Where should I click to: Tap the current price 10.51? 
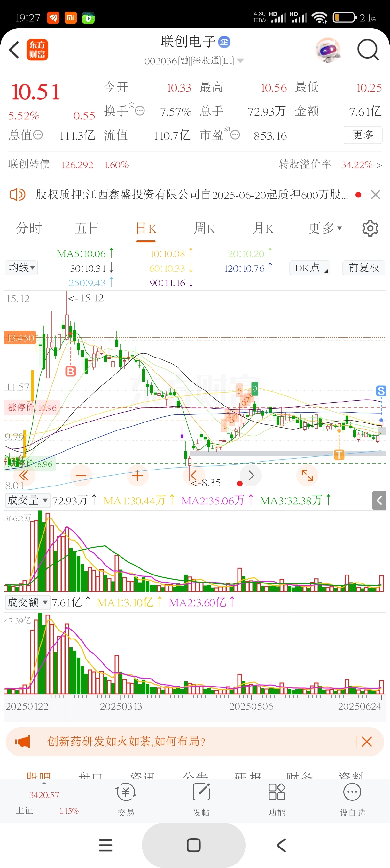[x=36, y=92]
